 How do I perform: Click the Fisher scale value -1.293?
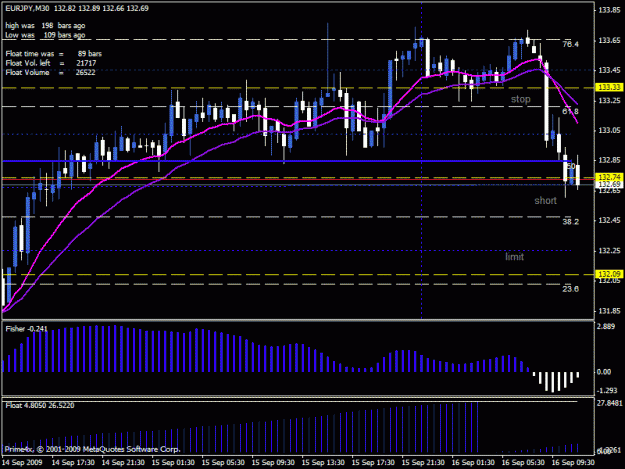tap(607, 391)
